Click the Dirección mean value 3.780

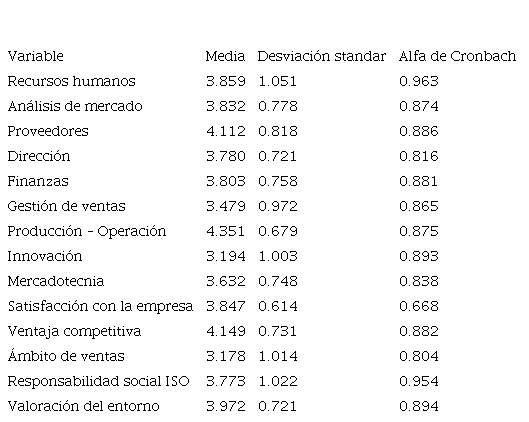pyautogui.click(x=226, y=156)
